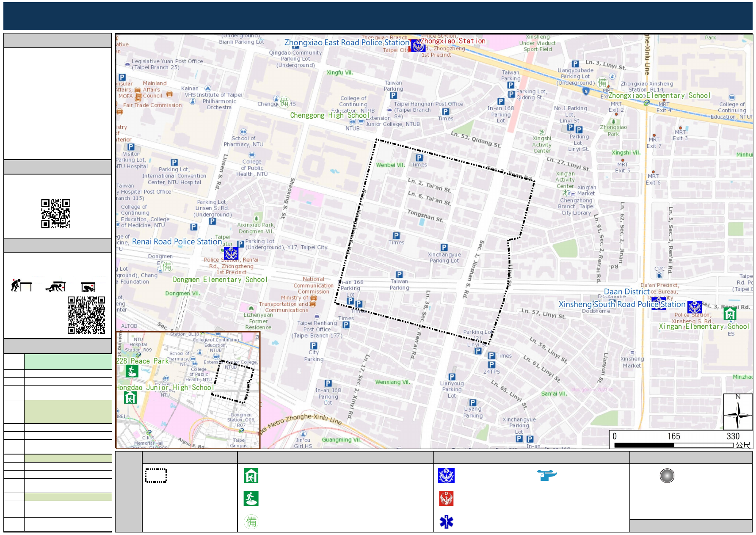Viewport: 756px width, 535px height.
Task: Click the '228 Peace Park' label in inset map
Action: (142, 361)
